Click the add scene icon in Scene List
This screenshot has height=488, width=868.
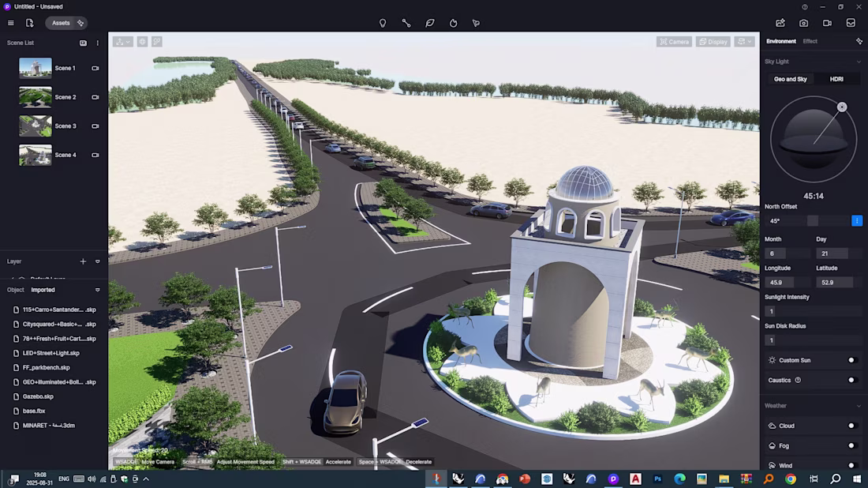(83, 43)
